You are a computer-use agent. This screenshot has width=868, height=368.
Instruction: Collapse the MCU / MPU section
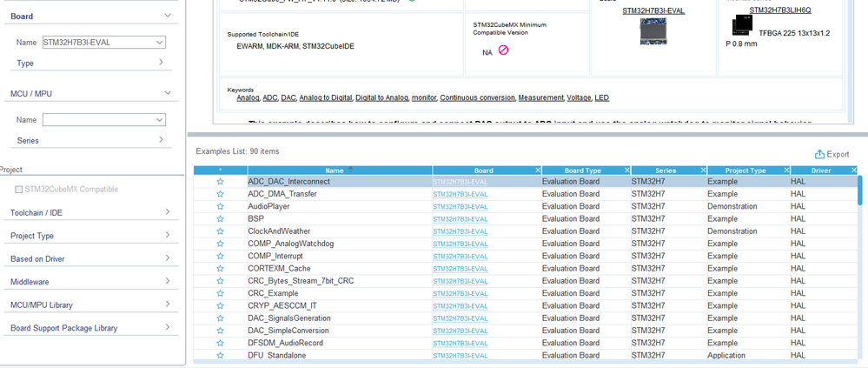(168, 94)
